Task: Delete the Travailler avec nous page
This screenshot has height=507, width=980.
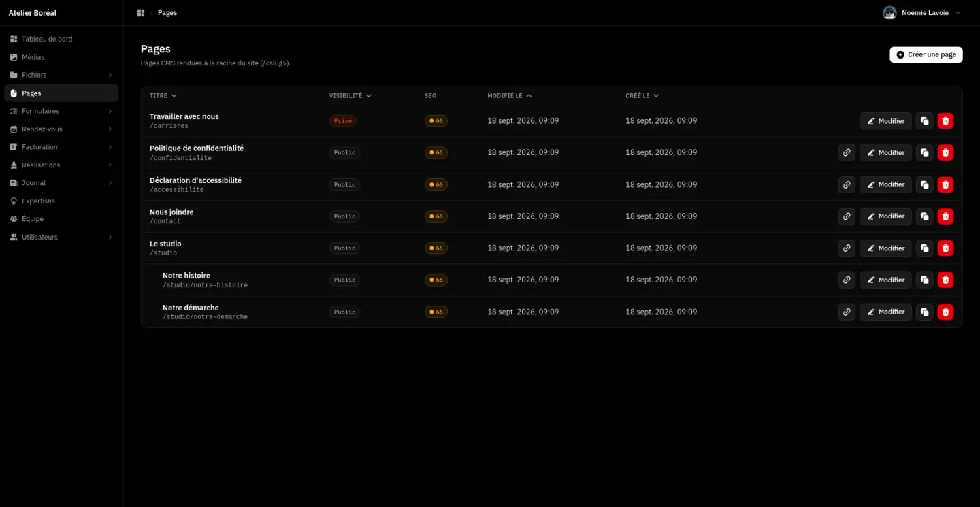Action: (x=945, y=121)
